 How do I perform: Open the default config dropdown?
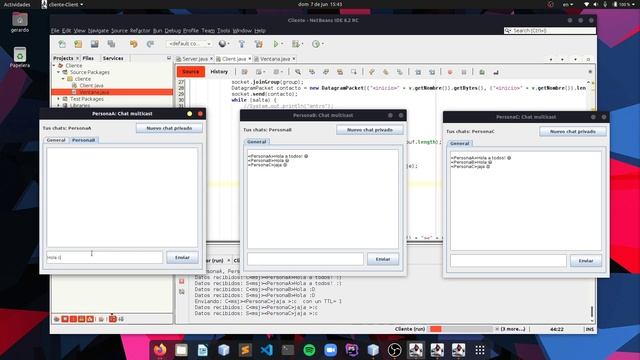pyautogui.click(x=189, y=44)
